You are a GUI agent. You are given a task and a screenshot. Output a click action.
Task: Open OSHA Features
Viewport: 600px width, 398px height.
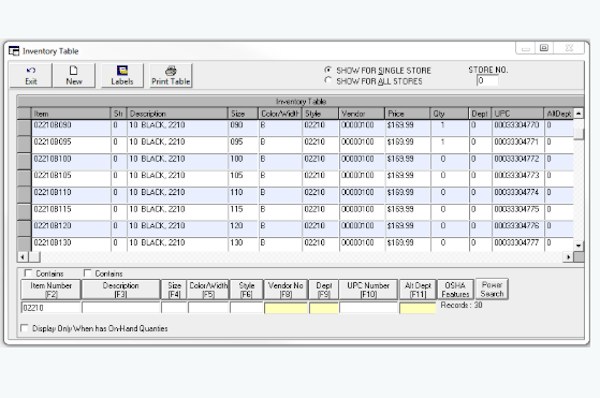pyautogui.click(x=455, y=289)
